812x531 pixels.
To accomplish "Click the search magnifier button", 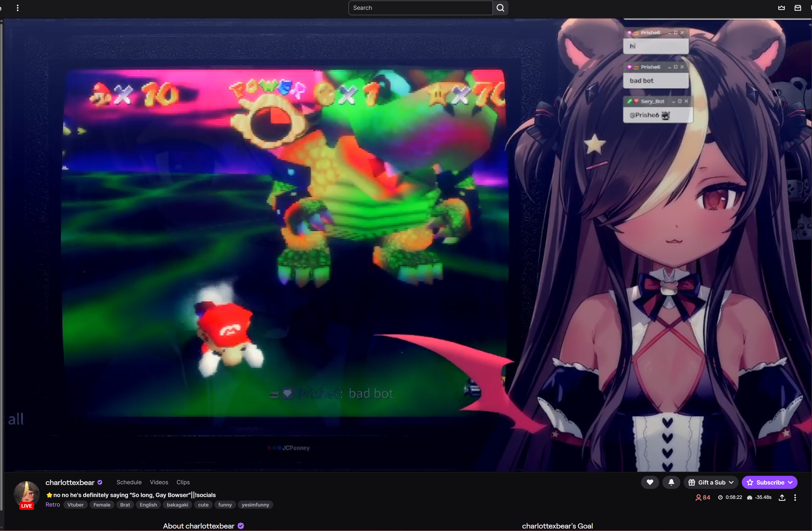I will click(500, 8).
